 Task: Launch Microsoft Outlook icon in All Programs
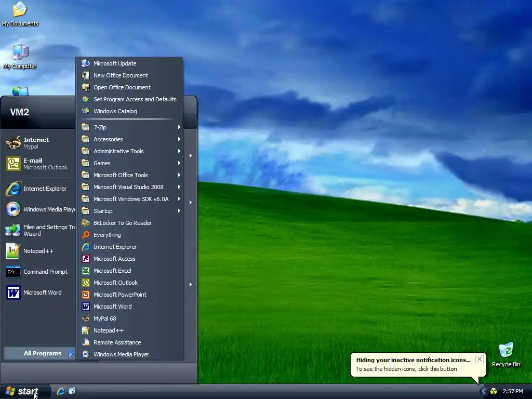86,283
